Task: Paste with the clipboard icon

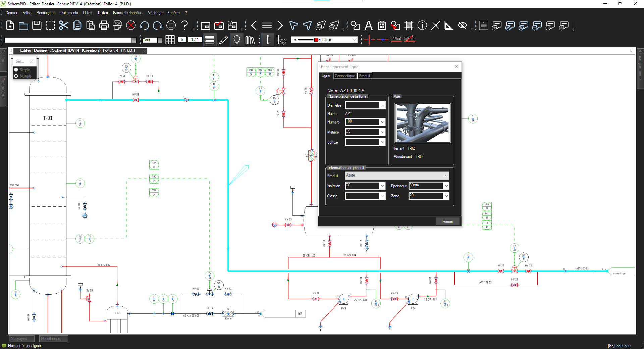Action: [91, 25]
